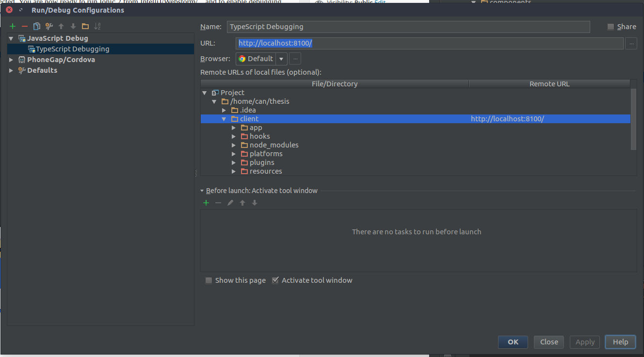Click the OK button

pyautogui.click(x=513, y=342)
